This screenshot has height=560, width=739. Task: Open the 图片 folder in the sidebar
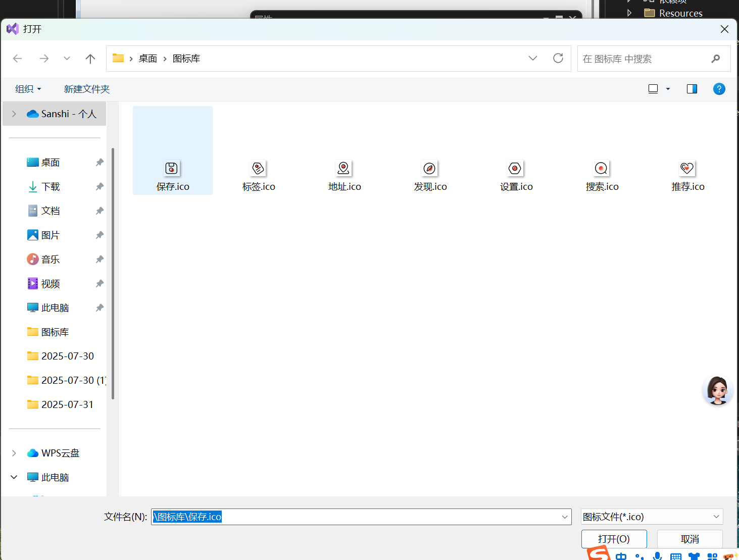(x=51, y=235)
